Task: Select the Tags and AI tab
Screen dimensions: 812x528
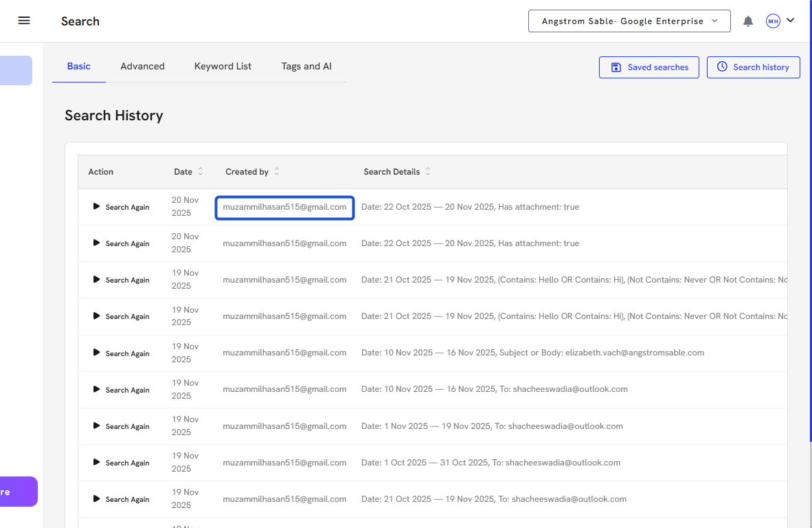Action: 306,67
